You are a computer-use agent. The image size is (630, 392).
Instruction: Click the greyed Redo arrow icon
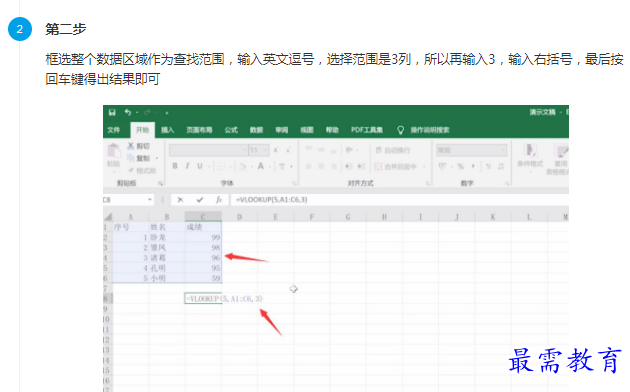pyautogui.click(x=147, y=112)
